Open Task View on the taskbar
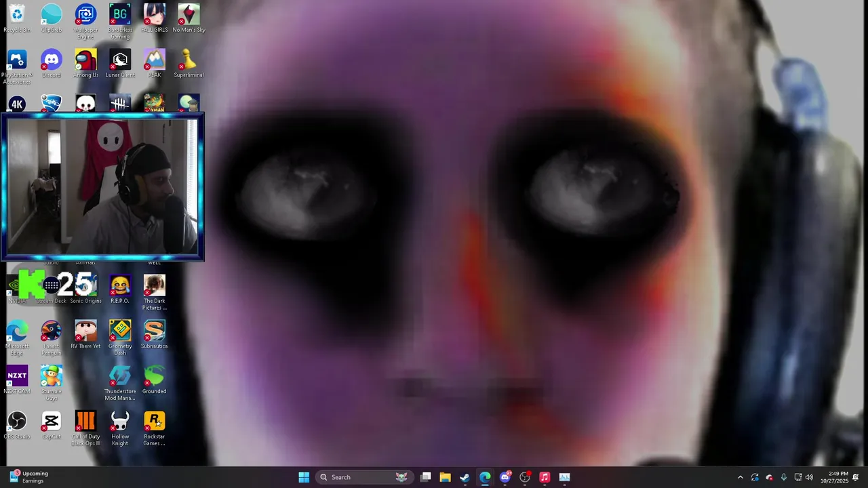868x488 pixels. tap(425, 477)
